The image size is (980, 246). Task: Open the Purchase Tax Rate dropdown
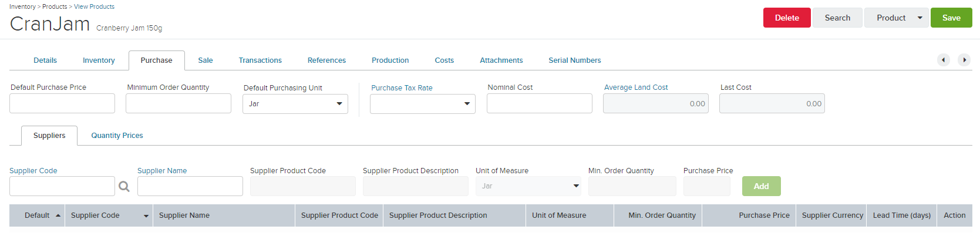[x=423, y=104]
